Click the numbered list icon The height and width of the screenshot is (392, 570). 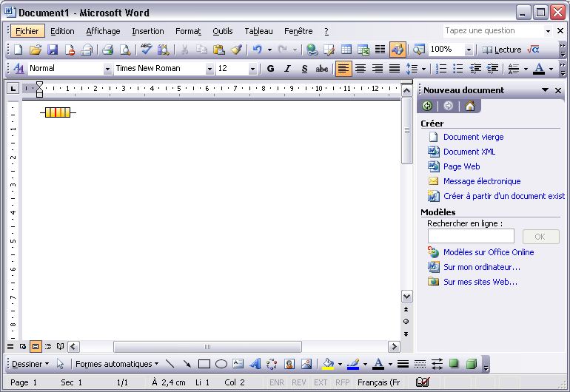coord(441,68)
